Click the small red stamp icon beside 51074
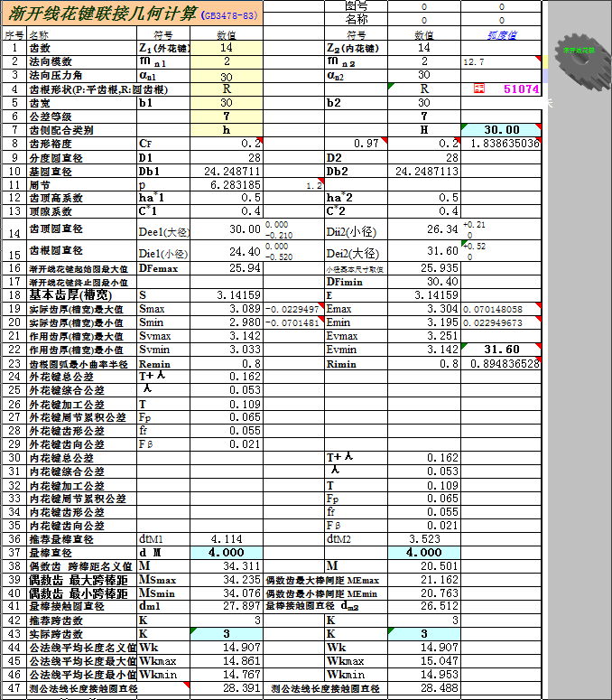Viewport: 612px width, 700px height. point(479,89)
